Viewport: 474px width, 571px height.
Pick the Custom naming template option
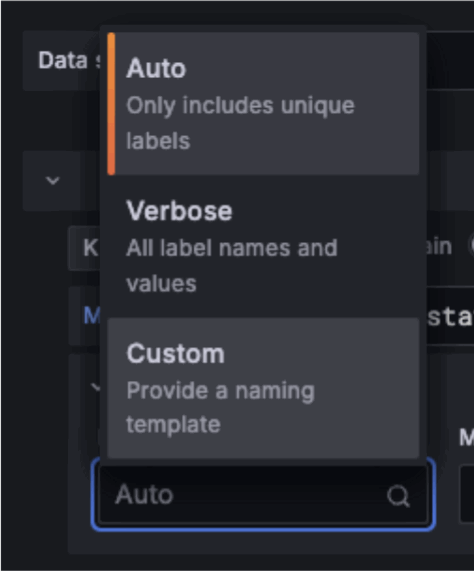tap(263, 388)
